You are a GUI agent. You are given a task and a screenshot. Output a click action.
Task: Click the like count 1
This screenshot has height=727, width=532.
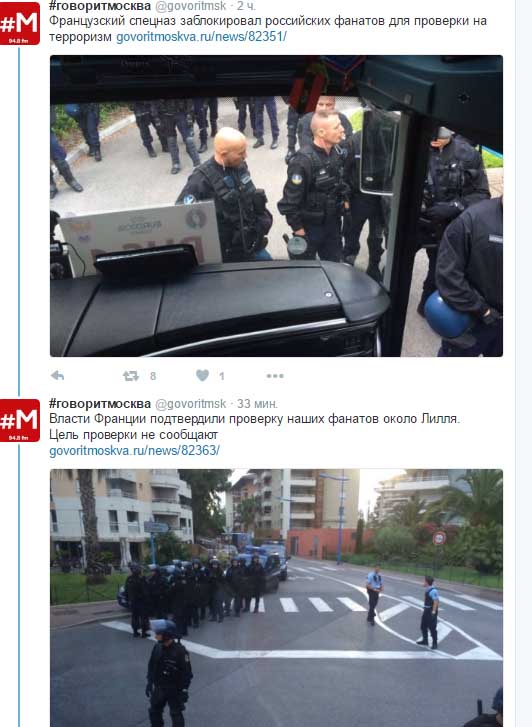click(222, 376)
